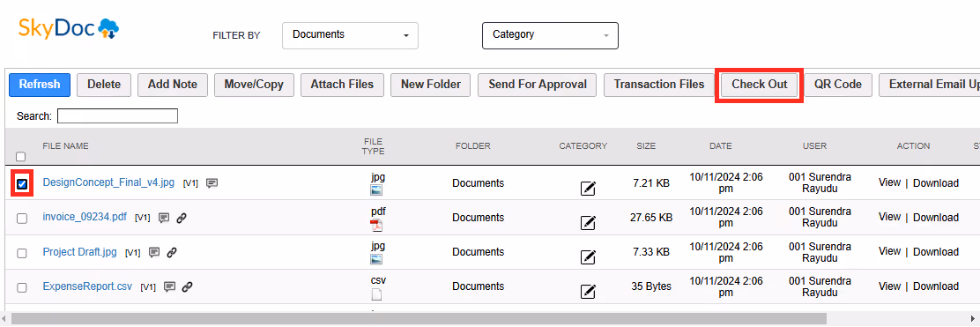Uncheck the DesignConcept_Final_v4.jpg checkbox
The image size is (980, 327).
pyautogui.click(x=22, y=184)
